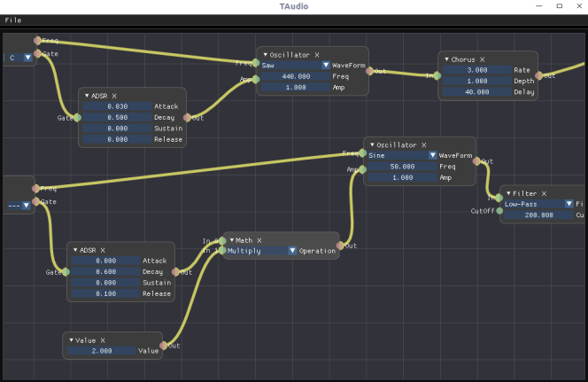Click the Freq output pin of top keyboard node

tap(37, 41)
